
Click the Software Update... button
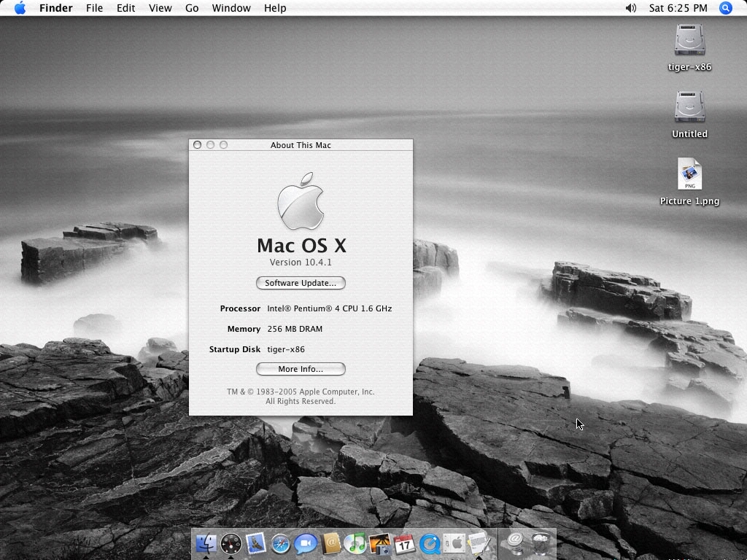301,283
